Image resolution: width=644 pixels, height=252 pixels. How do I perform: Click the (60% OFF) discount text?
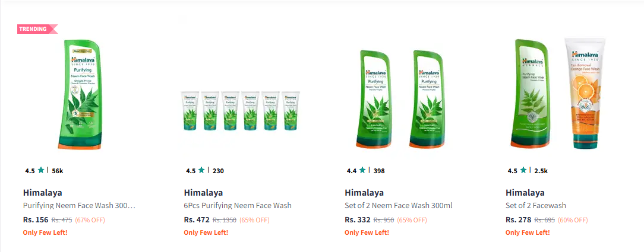pos(573,220)
